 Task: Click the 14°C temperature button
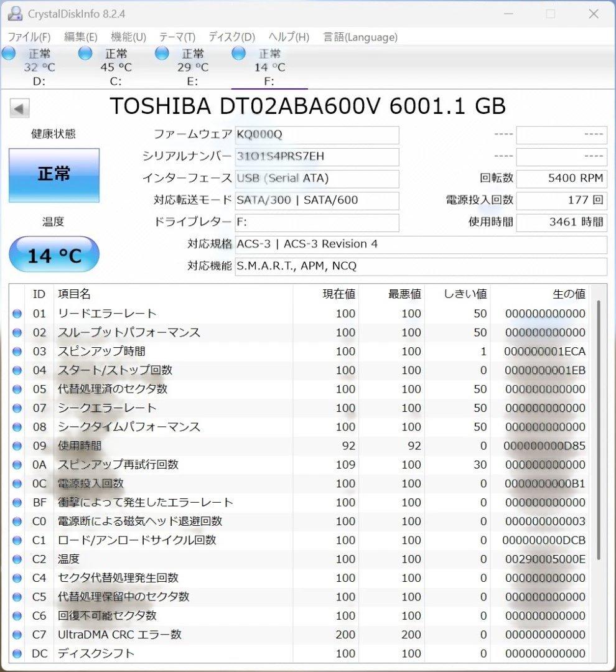54,253
